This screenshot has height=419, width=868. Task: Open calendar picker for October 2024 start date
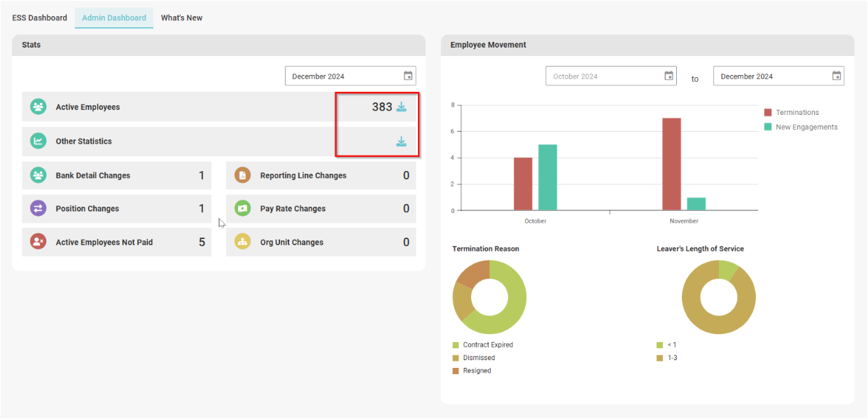tap(668, 76)
